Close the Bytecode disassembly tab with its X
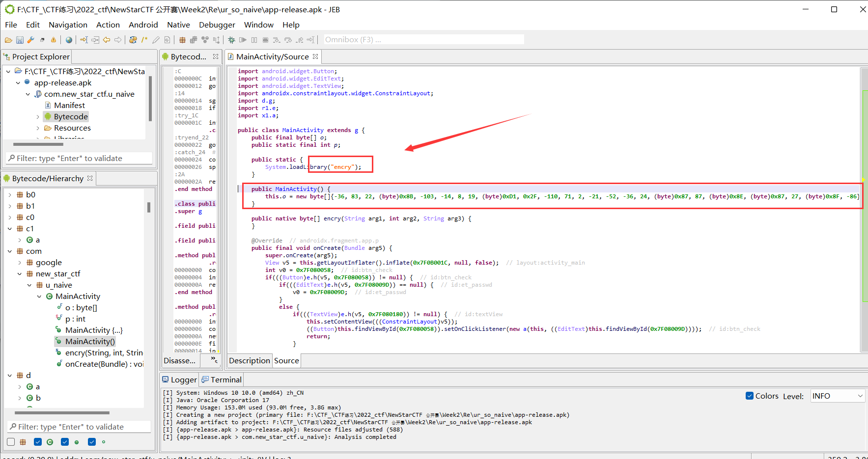This screenshot has width=868, height=459. tap(216, 56)
